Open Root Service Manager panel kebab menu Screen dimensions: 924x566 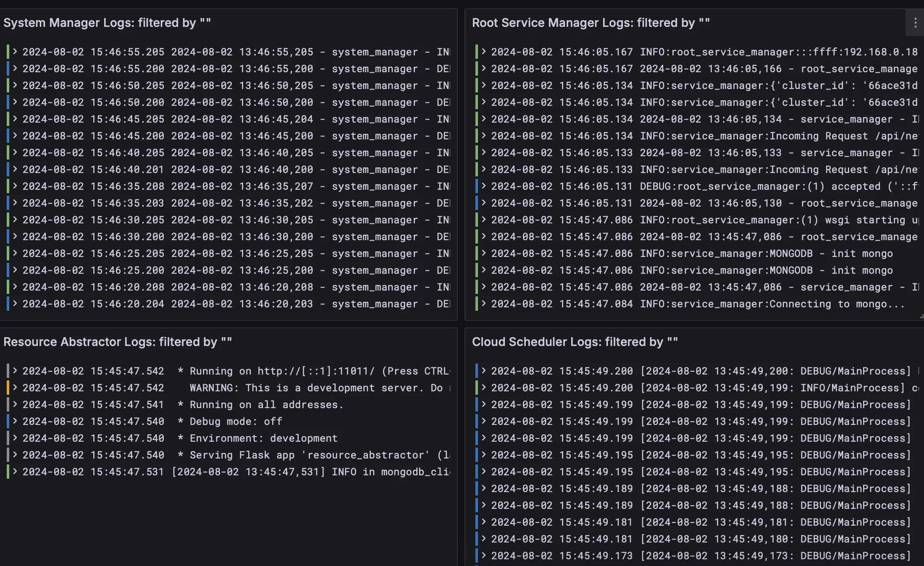[x=915, y=23]
